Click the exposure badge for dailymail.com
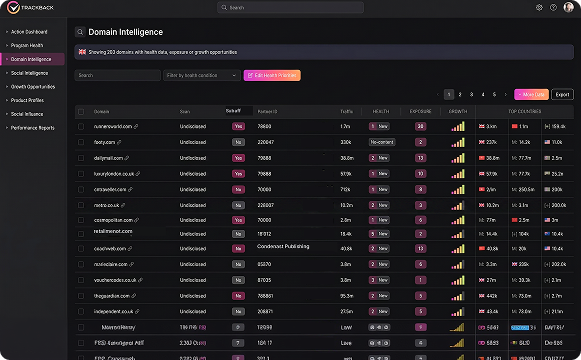The width and height of the screenshot is (581, 360). [420, 158]
